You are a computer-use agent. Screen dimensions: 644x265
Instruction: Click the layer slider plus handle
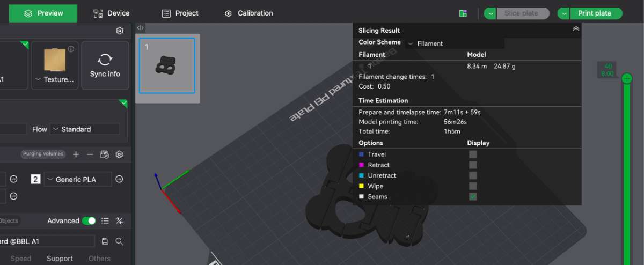pos(626,79)
